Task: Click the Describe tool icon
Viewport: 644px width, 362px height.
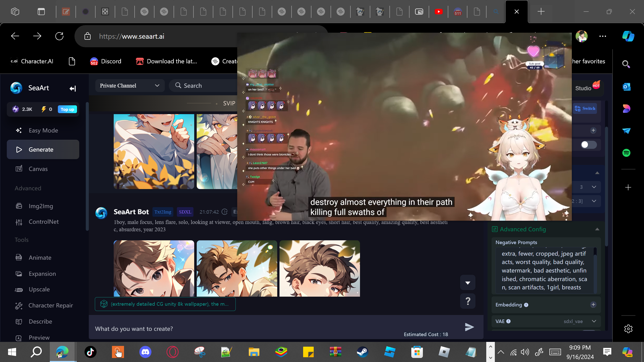Action: (x=19, y=322)
